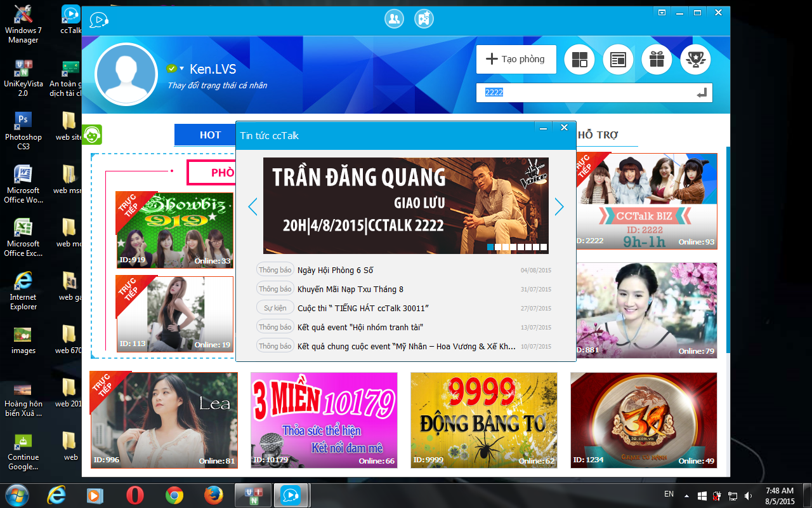The height and width of the screenshot is (508, 812).
Task: Open Internet Explorer desktop icon
Action: coord(23,290)
